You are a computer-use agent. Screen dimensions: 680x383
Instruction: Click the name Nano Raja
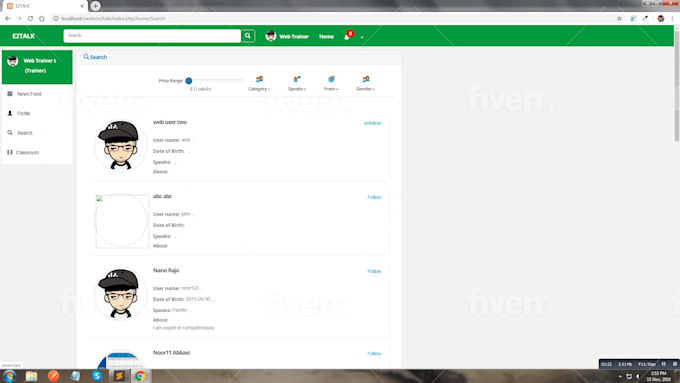click(x=166, y=270)
